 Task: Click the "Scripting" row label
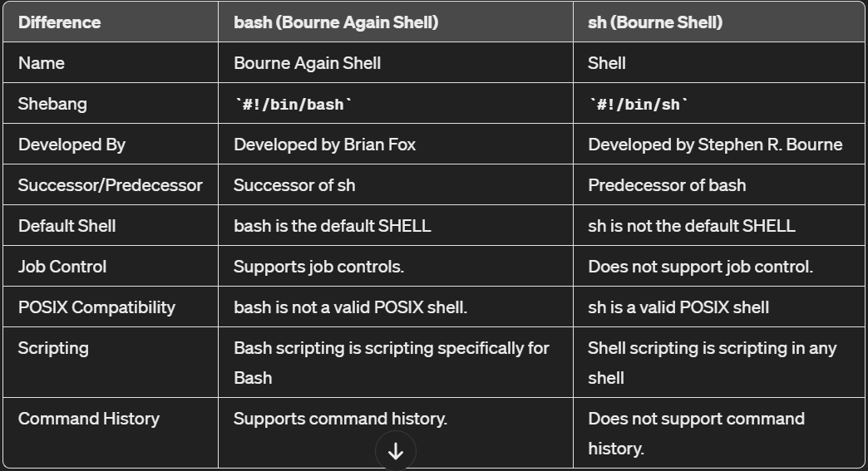click(x=53, y=348)
